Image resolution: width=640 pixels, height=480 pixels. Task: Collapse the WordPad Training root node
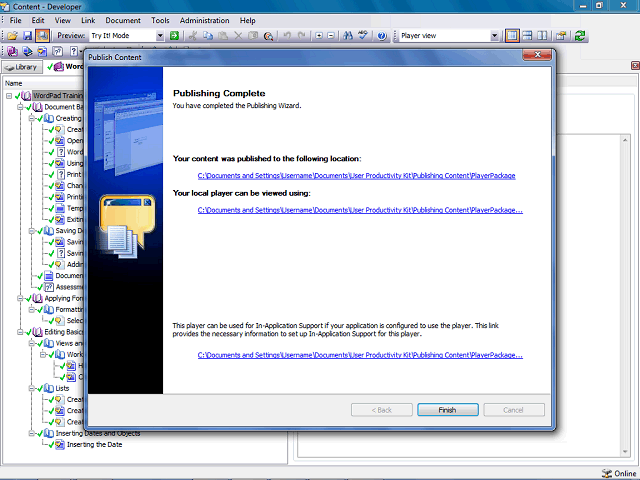click(9, 96)
